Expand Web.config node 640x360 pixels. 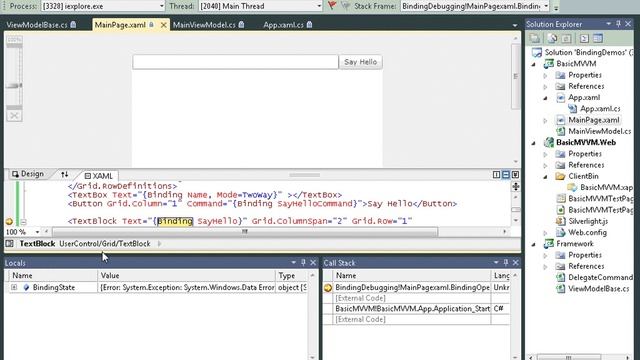click(x=545, y=233)
